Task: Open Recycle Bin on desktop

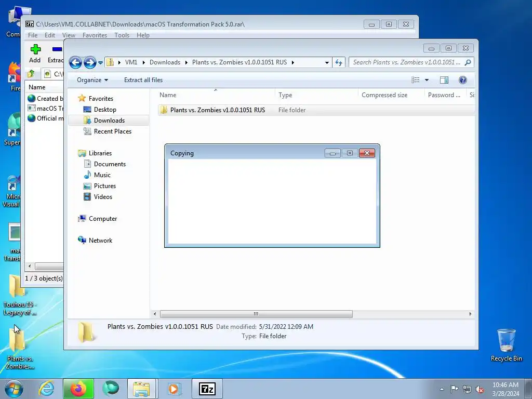Action: click(x=506, y=345)
